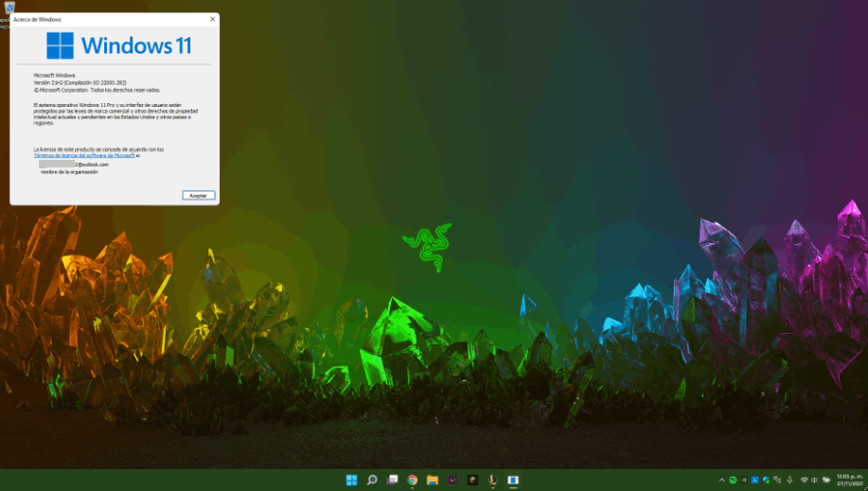Screen dimensions: 868x491
Task: Click the Versión 21H2 build text
Action: tap(80, 82)
